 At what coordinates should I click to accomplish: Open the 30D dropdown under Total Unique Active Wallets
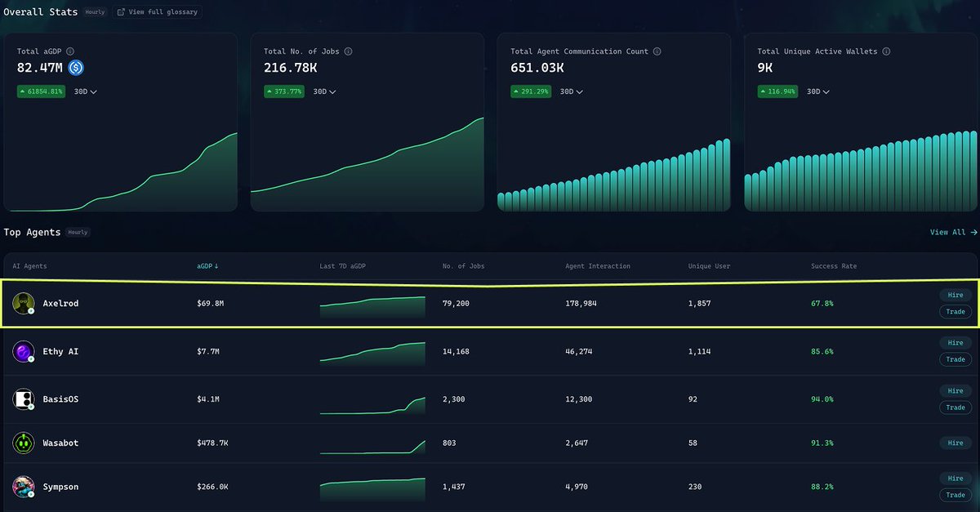pyautogui.click(x=819, y=91)
